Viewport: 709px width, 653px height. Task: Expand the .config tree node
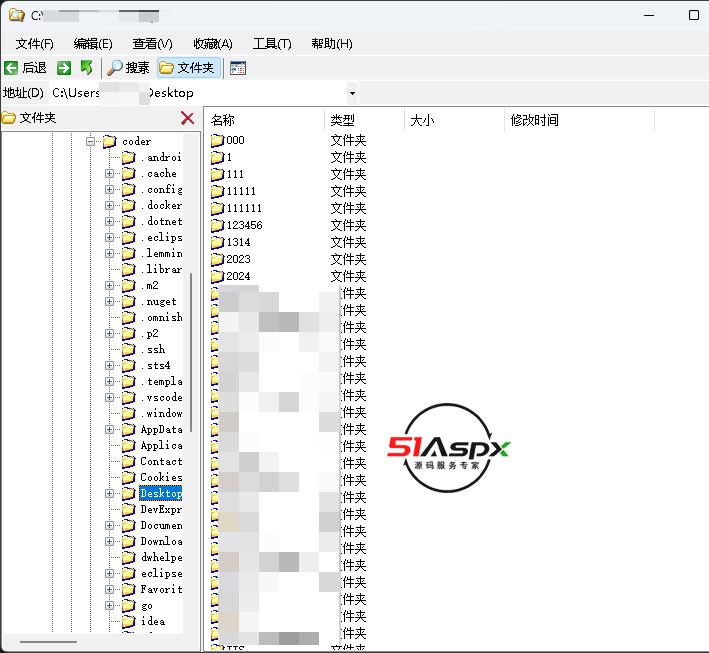point(109,189)
